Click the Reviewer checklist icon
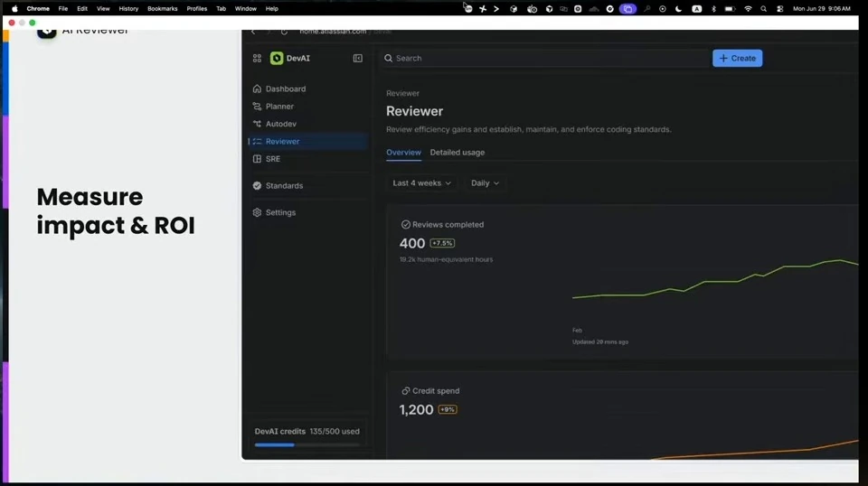 point(257,142)
